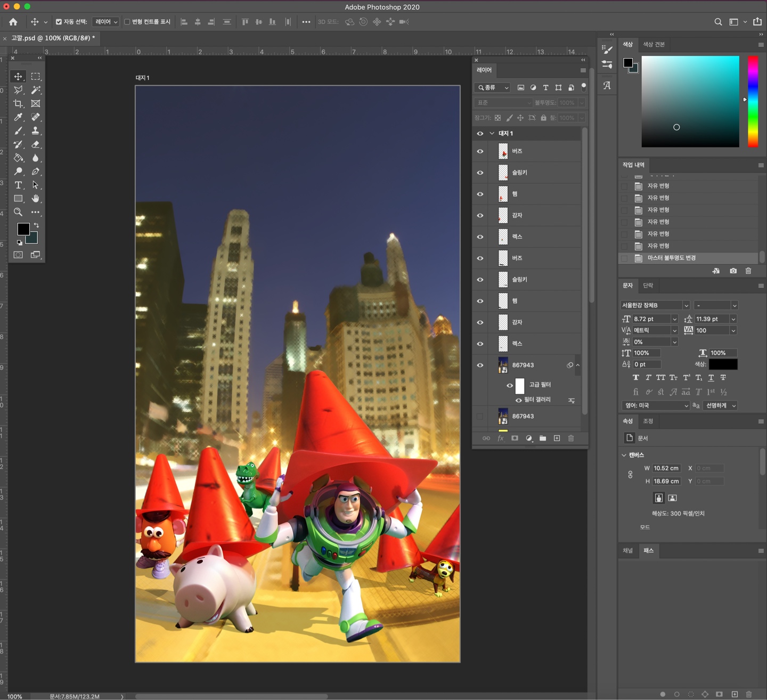The image size is (767, 700).
Task: Open the Share icon at top right
Action: coord(757,22)
